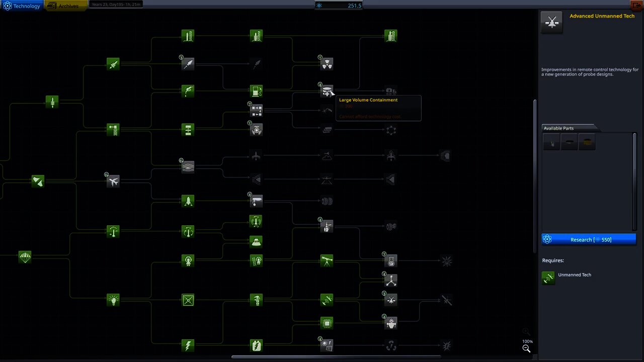
Task: Open the lightning bolt Electrics node
Action: (188, 345)
